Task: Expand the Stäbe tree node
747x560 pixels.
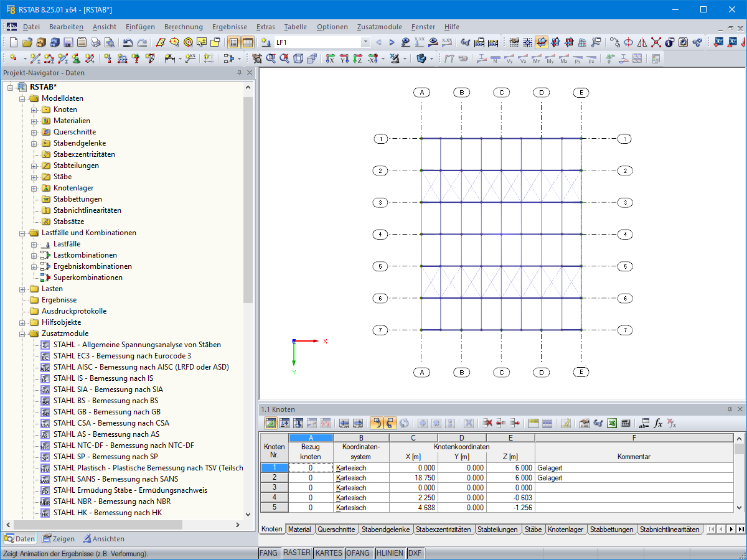Action: pos(34,177)
